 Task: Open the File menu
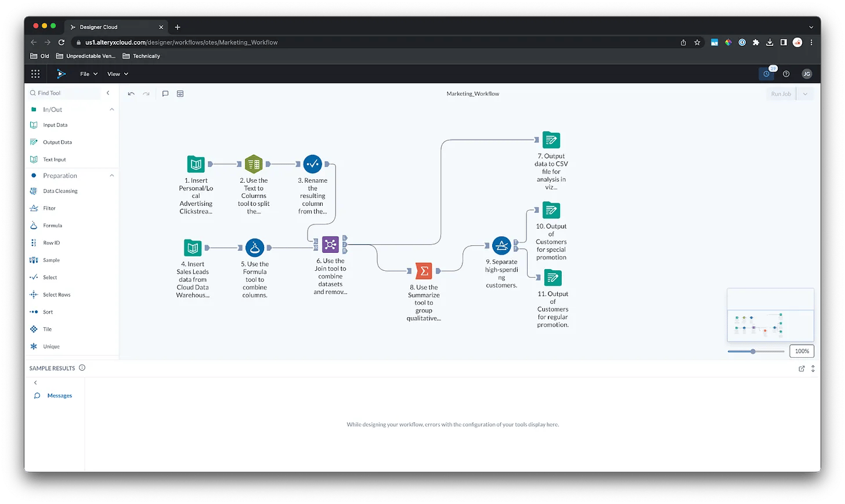coord(87,74)
